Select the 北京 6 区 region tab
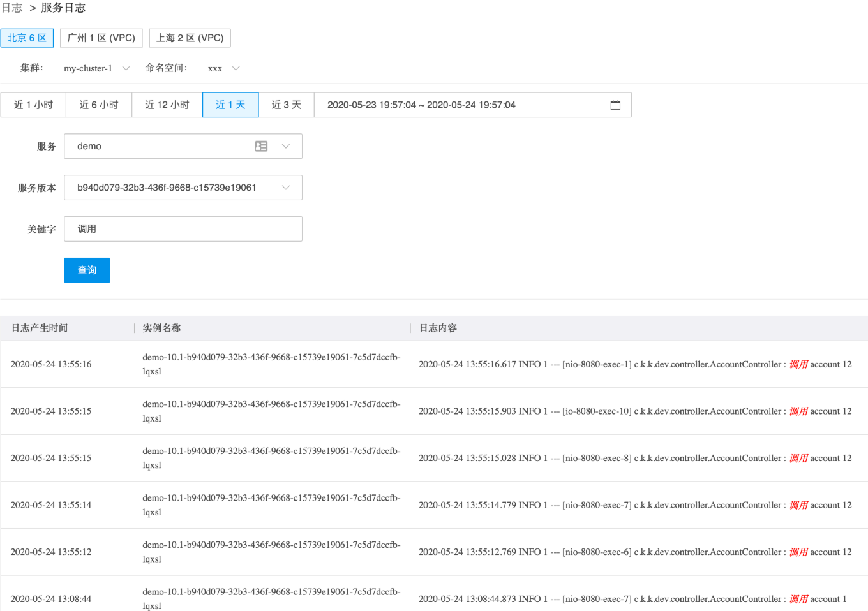868x611 pixels. pos(27,38)
